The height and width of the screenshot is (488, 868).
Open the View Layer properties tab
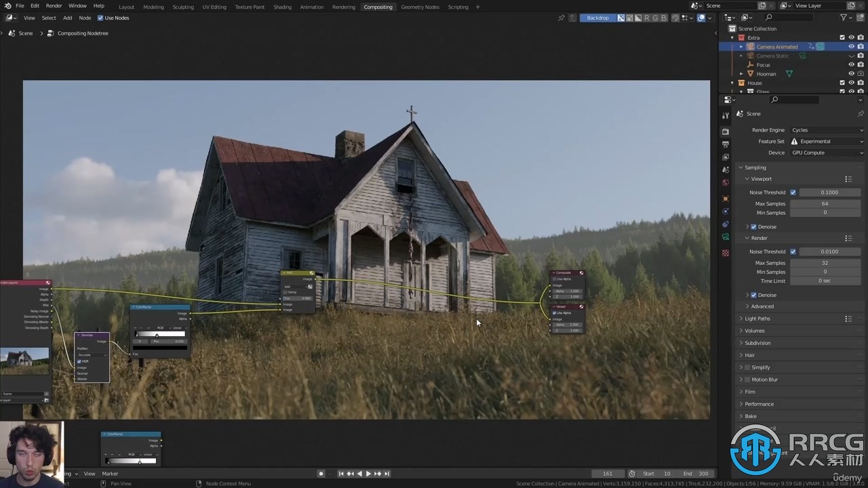[x=726, y=157]
